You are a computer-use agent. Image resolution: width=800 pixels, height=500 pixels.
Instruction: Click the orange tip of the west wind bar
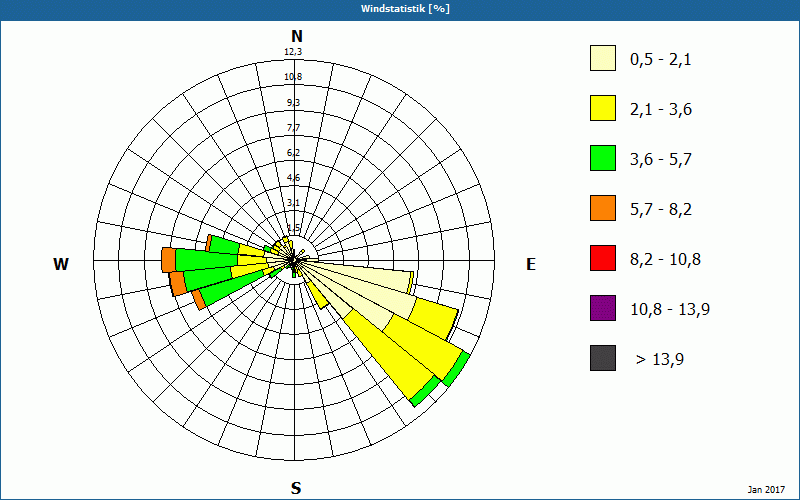168,260
